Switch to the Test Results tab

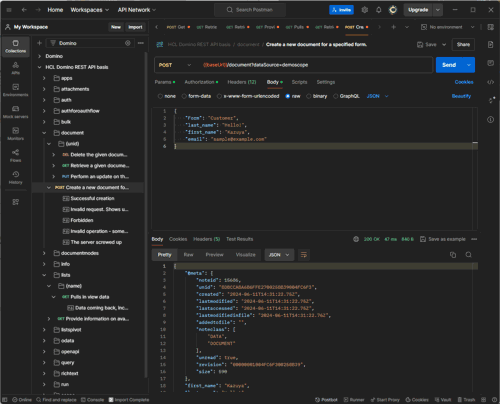click(x=240, y=239)
